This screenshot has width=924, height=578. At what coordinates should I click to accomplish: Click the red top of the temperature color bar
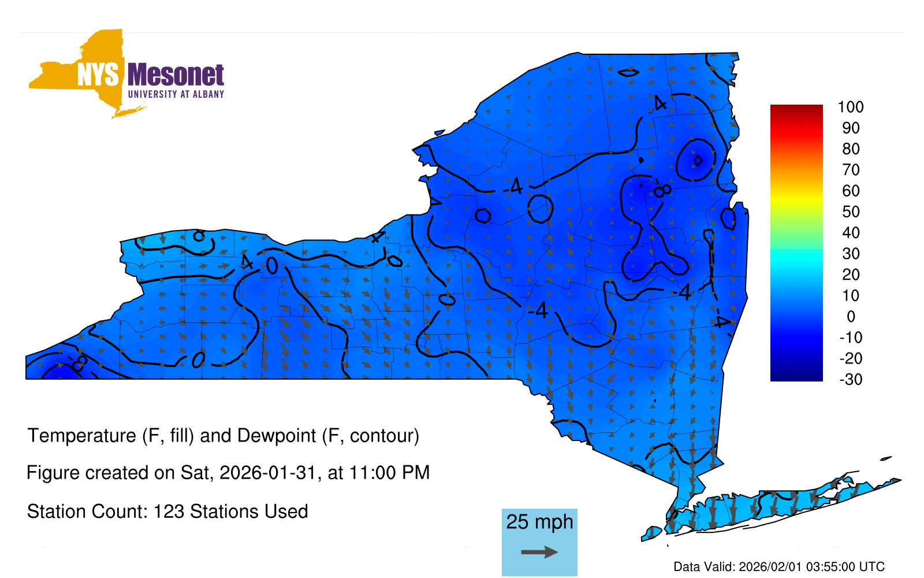coord(796,111)
